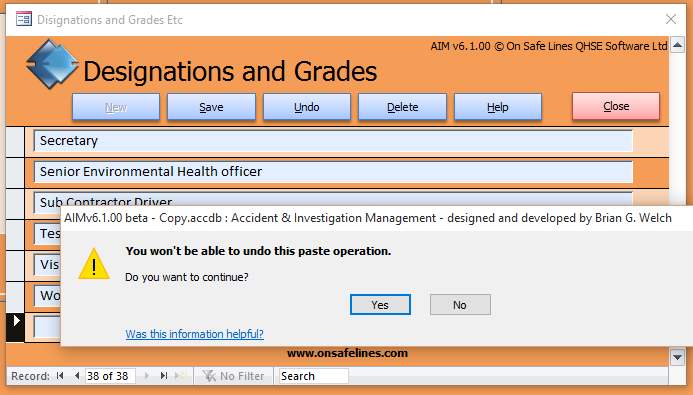Click record selector beside Senior Environmental row
The height and width of the screenshot is (395, 693).
(15, 172)
